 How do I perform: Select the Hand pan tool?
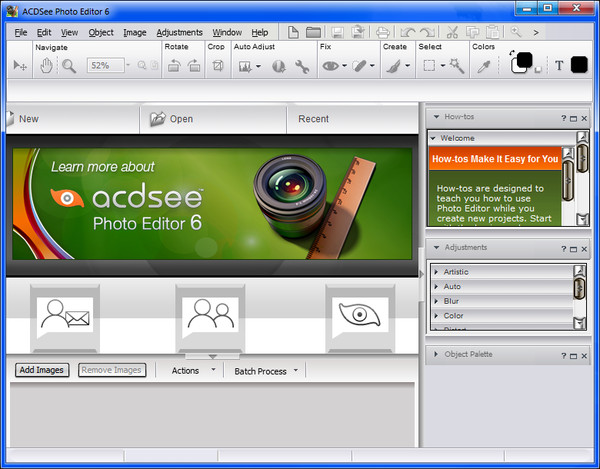click(x=46, y=66)
